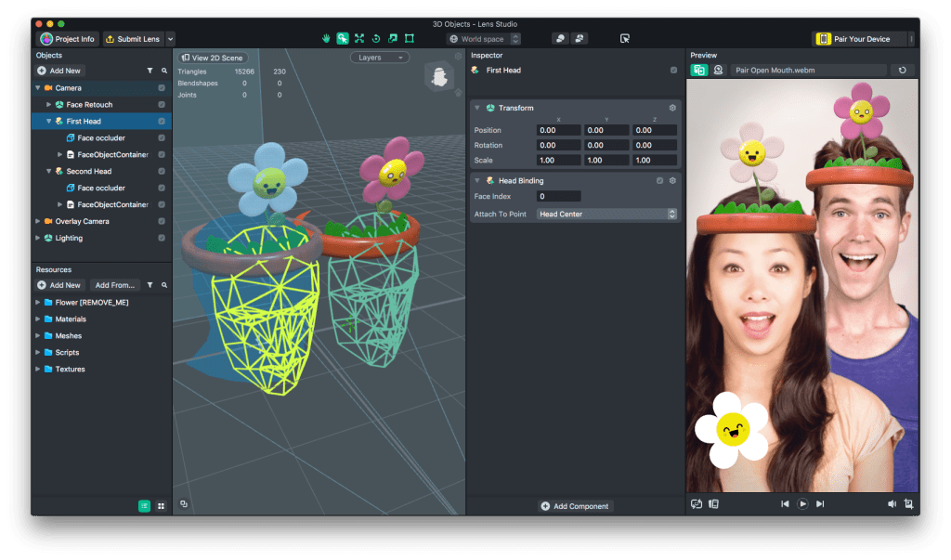Screen dimensions: 951x560
Task: Click the crop icon in preview
Action: pos(909,504)
